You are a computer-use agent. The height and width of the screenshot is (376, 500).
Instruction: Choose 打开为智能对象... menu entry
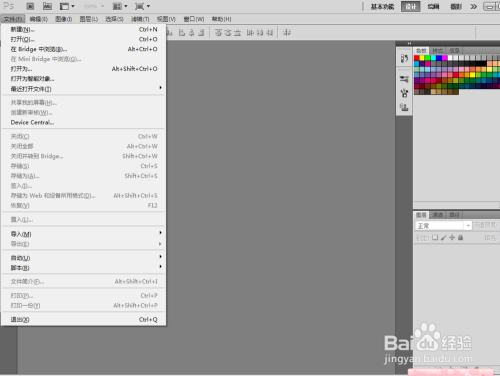click(x=83, y=79)
